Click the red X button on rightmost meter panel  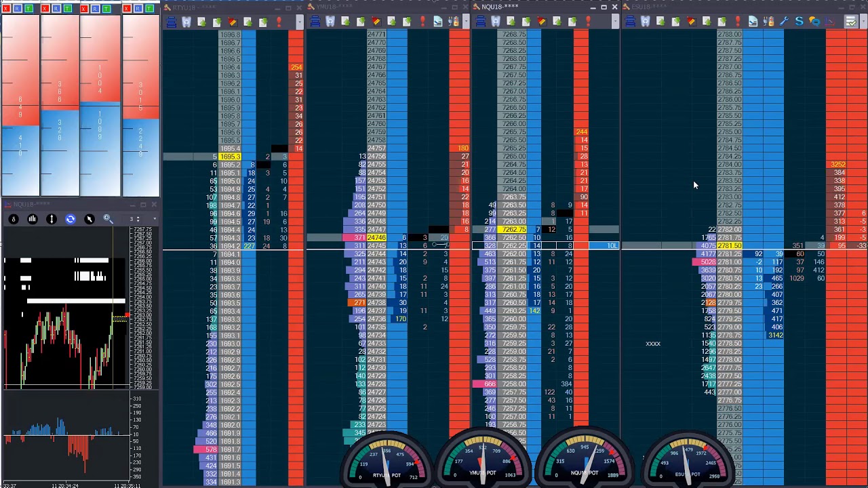pyautogui.click(x=127, y=8)
